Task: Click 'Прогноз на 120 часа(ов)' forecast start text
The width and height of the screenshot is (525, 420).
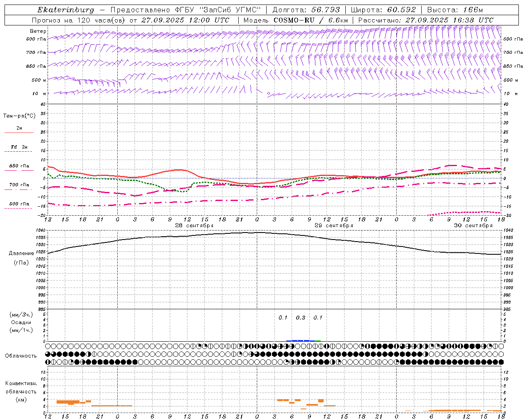Action: (79, 20)
